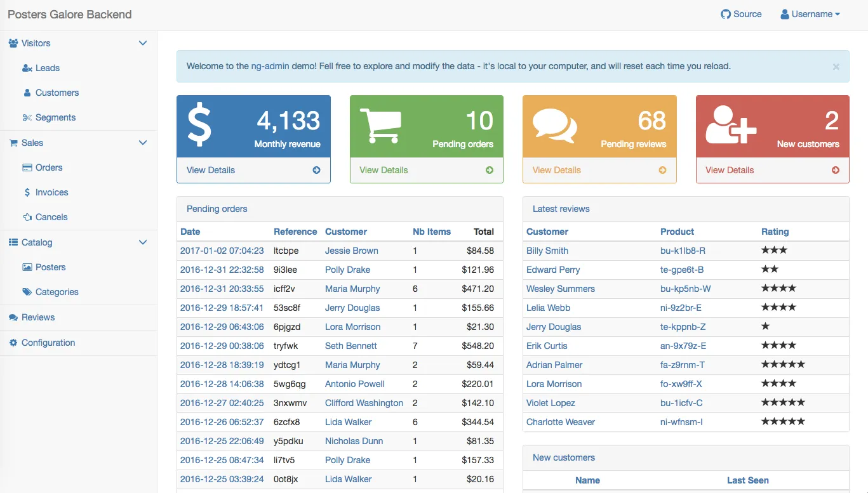Sort pending orders by Date column header
The image size is (868, 493).
pos(190,232)
